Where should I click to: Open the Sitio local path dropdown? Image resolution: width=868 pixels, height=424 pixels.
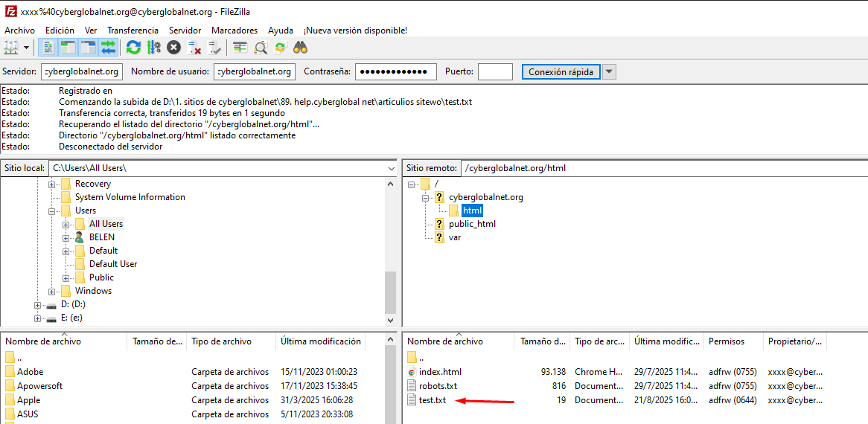pos(392,168)
